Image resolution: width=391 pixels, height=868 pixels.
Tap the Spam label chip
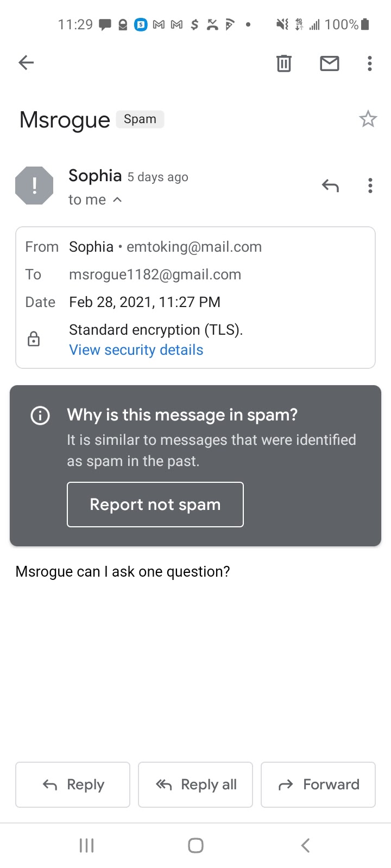[140, 119]
